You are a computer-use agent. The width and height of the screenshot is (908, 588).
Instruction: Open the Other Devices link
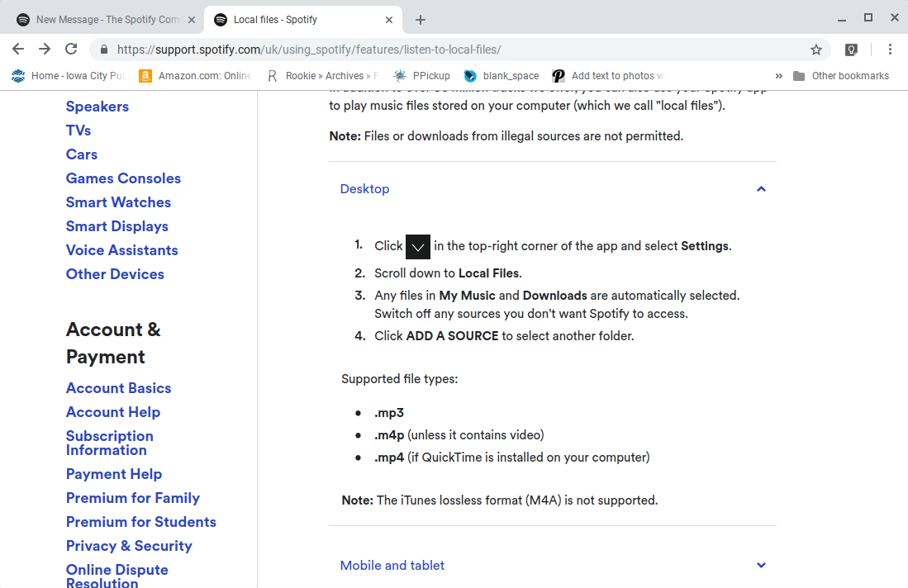[x=115, y=274]
